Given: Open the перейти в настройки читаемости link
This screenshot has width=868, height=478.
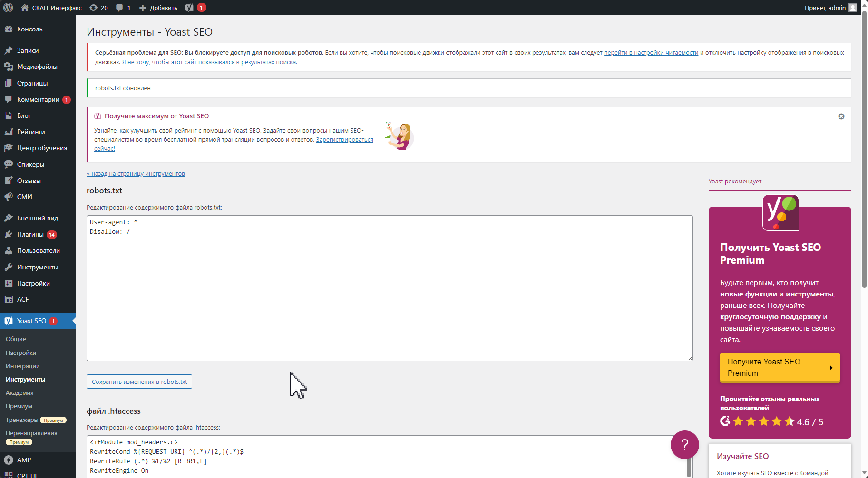Looking at the screenshot, I should [x=651, y=53].
